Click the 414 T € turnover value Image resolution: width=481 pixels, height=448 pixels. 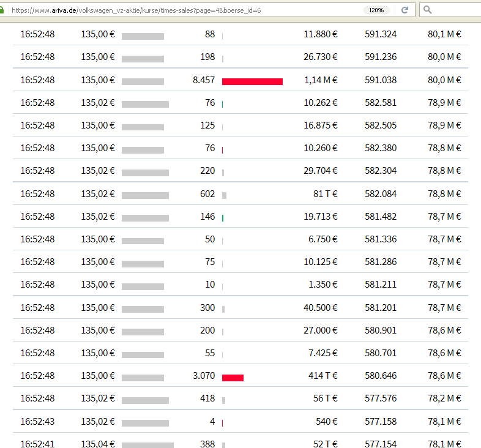323,375
